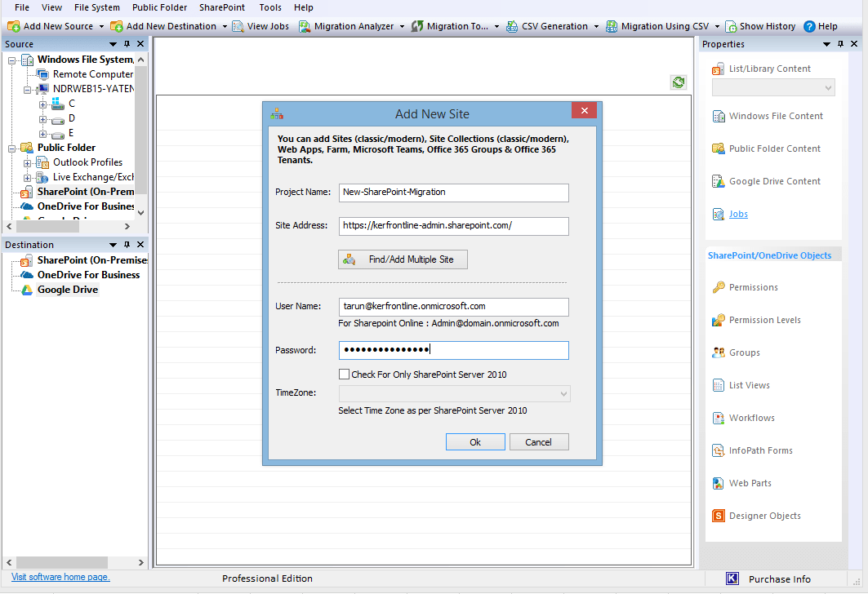Click into the User Name field
The height and width of the screenshot is (594, 868).
(x=453, y=307)
